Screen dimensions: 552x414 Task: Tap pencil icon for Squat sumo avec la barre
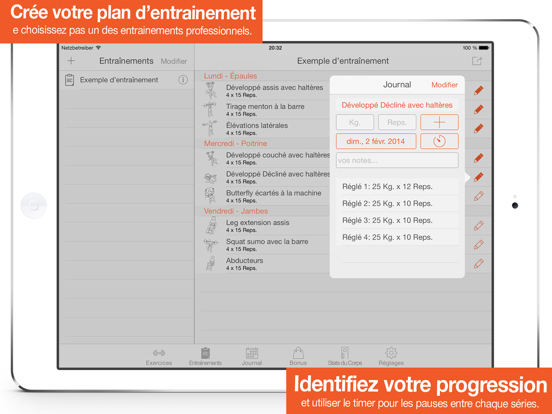[x=478, y=245]
